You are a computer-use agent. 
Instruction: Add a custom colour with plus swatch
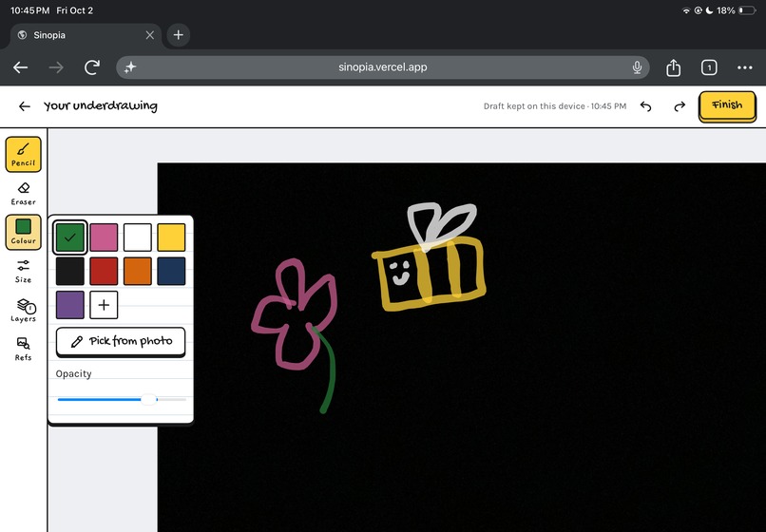coord(104,305)
